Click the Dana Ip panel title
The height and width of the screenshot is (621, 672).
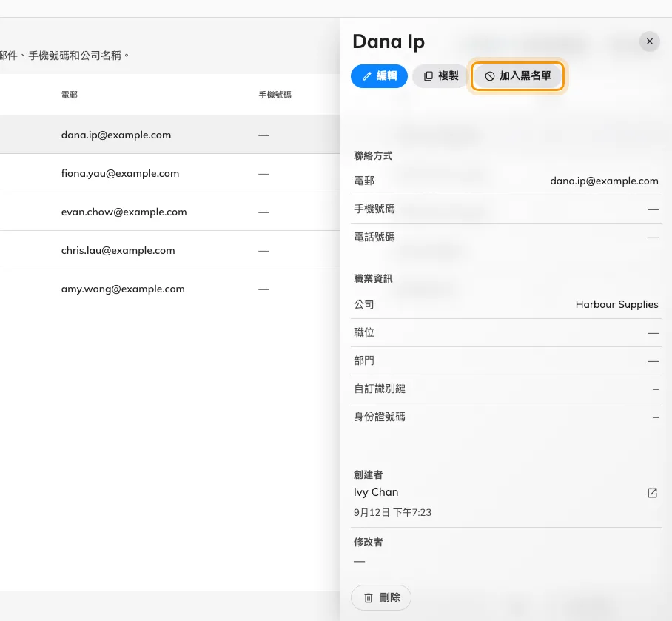(x=389, y=42)
